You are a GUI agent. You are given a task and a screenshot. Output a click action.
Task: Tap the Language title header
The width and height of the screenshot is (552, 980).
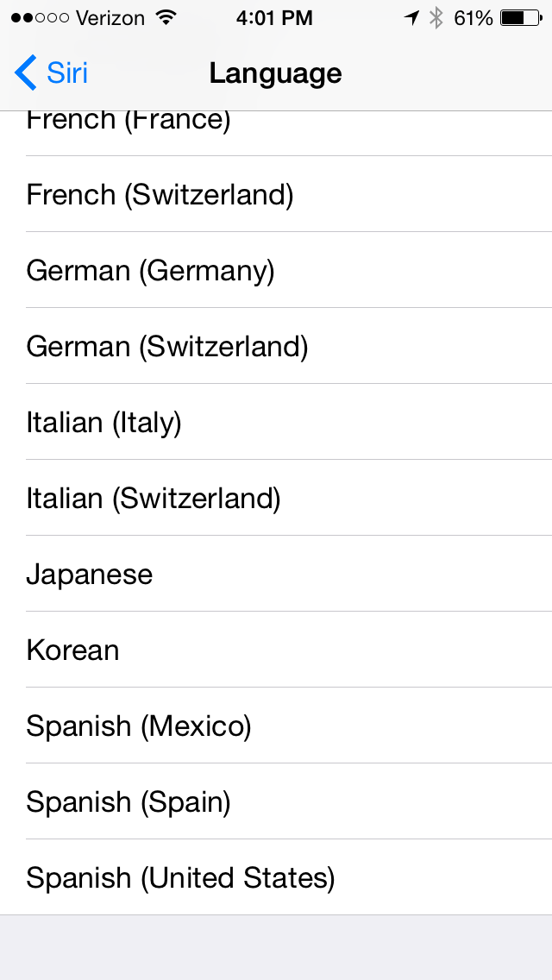tap(275, 73)
